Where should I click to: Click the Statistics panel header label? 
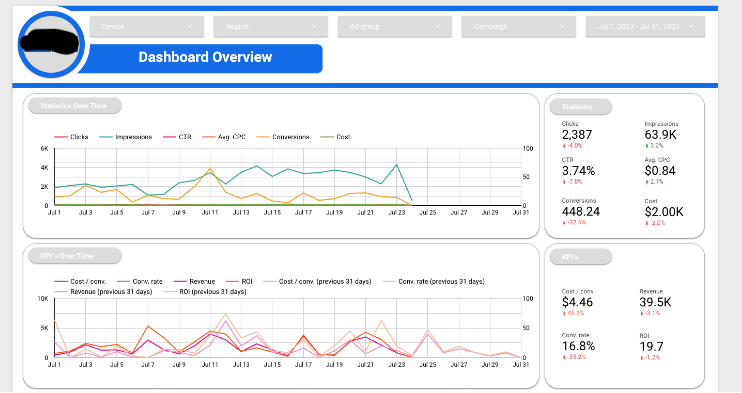pos(580,107)
